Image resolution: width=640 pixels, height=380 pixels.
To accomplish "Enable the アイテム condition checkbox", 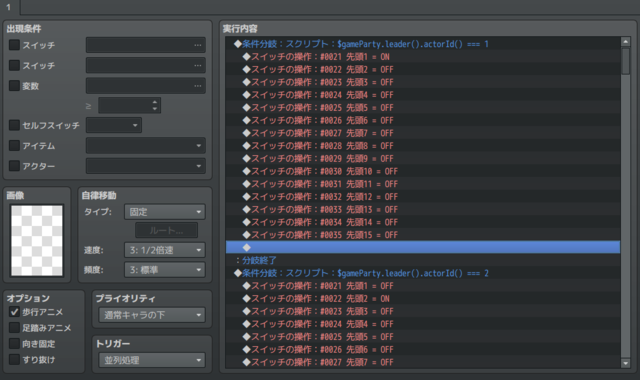I will 14,145.
